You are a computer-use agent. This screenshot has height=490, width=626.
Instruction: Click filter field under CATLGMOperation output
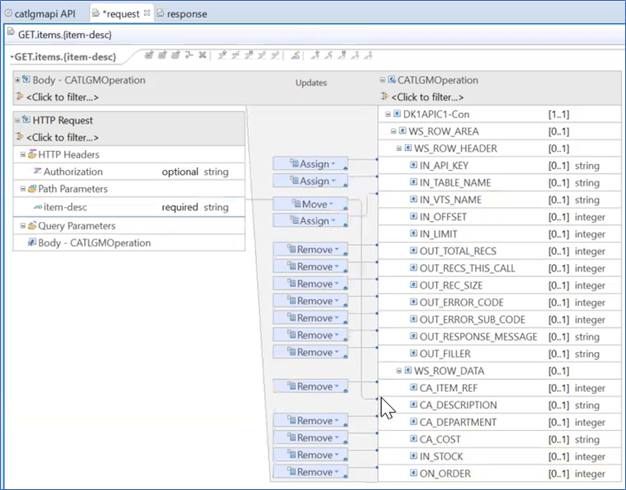tap(427, 97)
